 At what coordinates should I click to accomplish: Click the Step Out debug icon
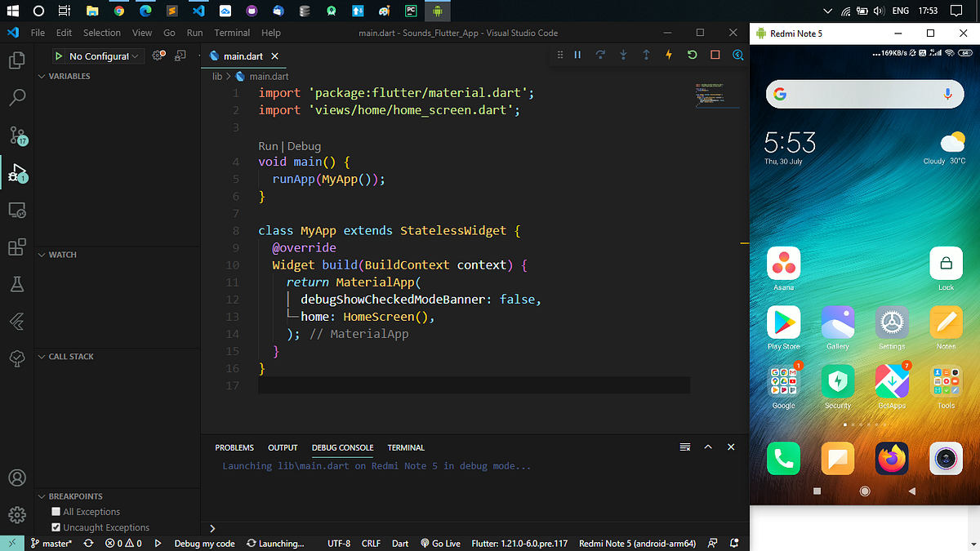(x=645, y=55)
